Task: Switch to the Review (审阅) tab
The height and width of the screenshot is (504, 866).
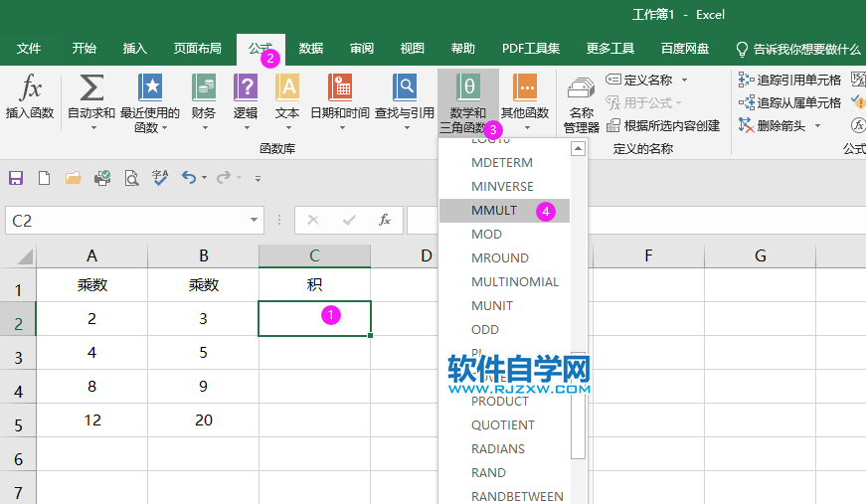Action: [362, 49]
